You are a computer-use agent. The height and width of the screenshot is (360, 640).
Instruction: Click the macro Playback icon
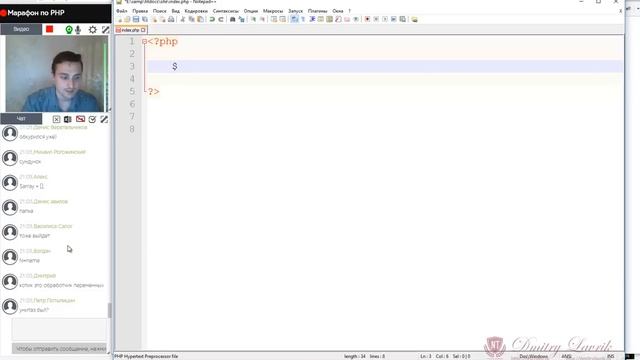[x=385, y=19]
